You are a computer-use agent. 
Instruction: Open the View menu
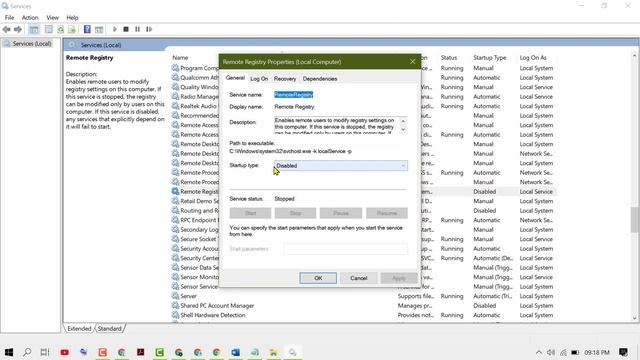[52, 18]
